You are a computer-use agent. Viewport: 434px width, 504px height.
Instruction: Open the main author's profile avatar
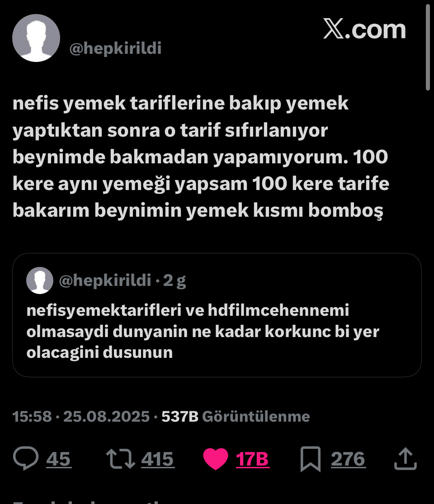36,38
